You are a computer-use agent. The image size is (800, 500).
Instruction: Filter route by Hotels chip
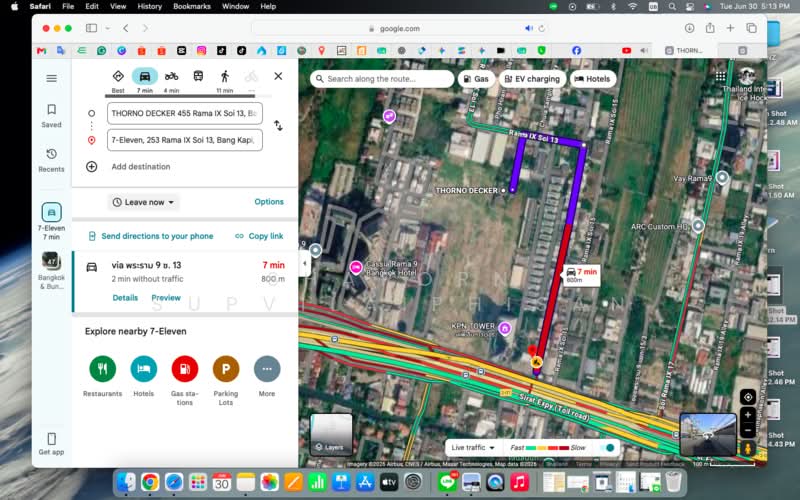(592, 79)
